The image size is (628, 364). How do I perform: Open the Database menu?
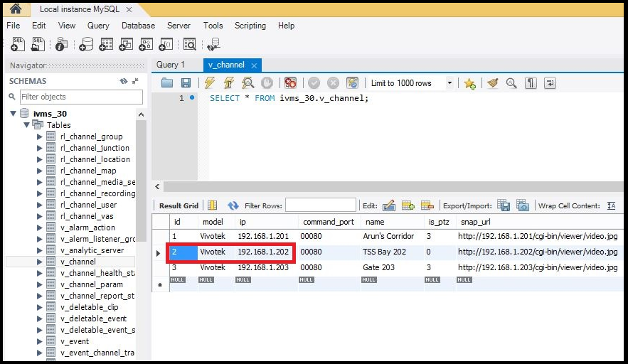(138, 25)
